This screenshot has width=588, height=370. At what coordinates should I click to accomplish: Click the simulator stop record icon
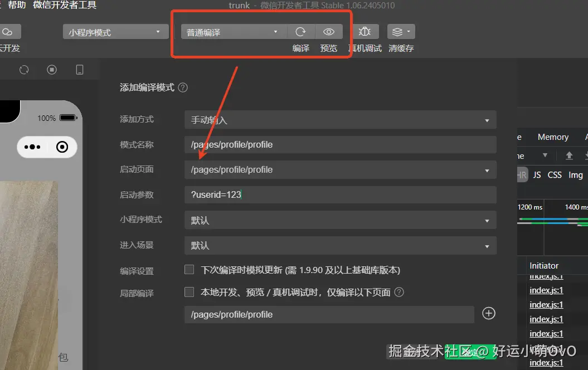[52, 70]
